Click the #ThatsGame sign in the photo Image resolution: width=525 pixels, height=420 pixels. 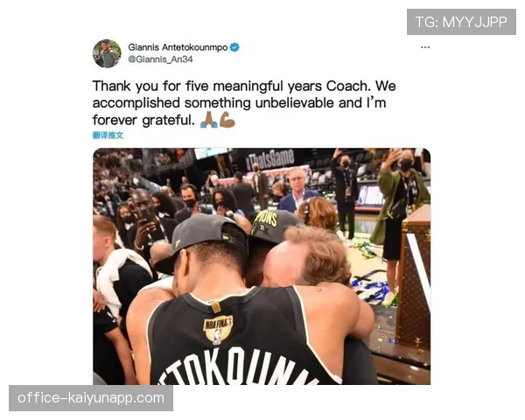(269, 158)
